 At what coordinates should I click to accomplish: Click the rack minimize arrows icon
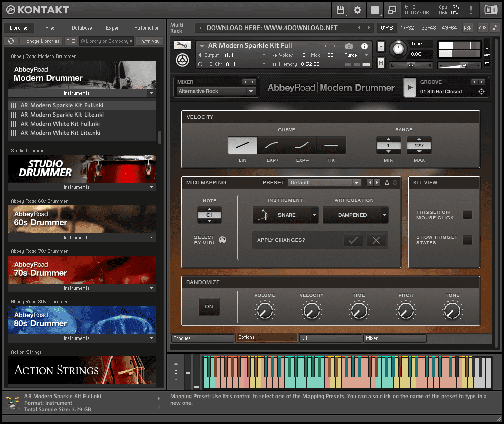pyautogui.click(x=495, y=28)
